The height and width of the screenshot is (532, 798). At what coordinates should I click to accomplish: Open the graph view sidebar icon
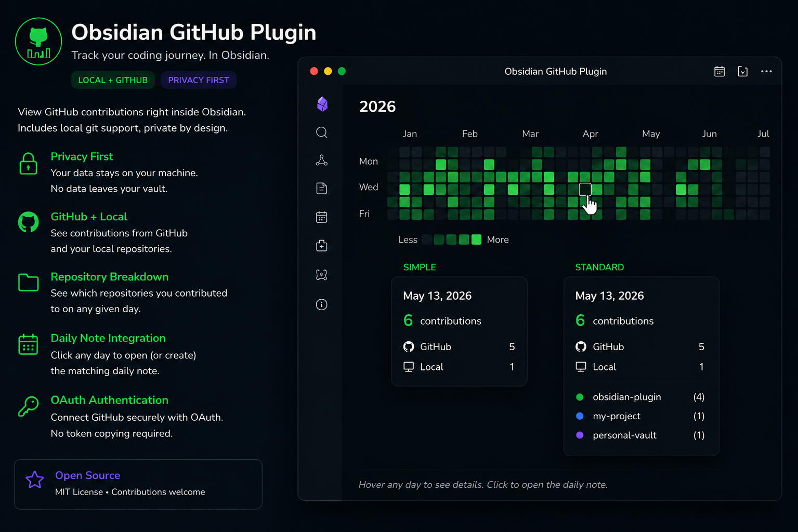322,160
